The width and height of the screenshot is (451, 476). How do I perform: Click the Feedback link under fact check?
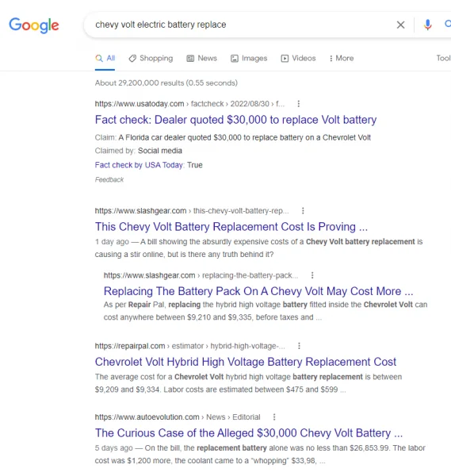click(x=109, y=180)
